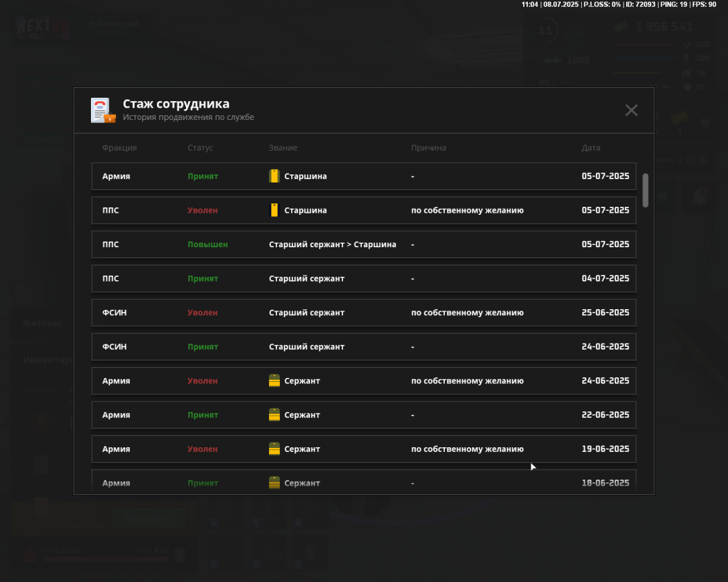
Task: Click FPS: 90 in top status line
Action: click(x=704, y=4)
